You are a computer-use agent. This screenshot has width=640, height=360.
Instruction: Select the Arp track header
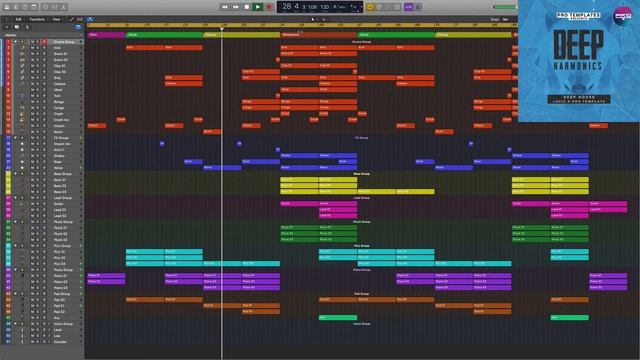[44, 318]
